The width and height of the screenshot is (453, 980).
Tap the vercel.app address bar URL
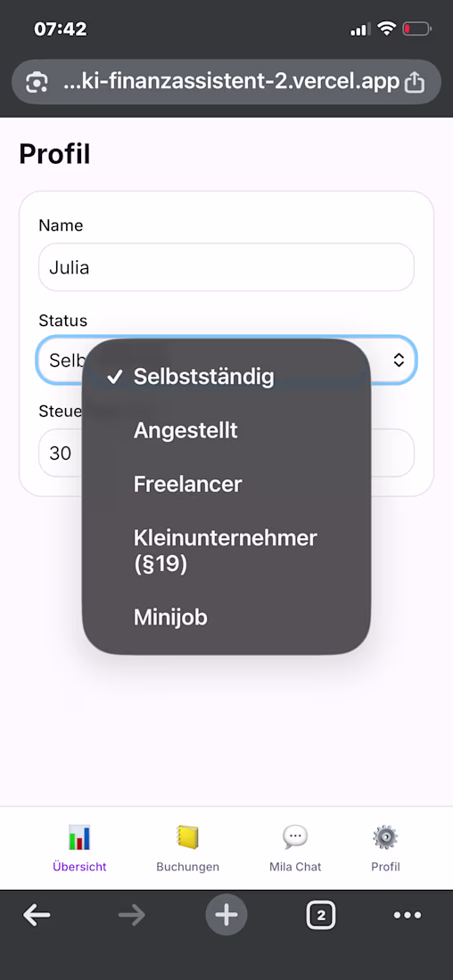[232, 81]
